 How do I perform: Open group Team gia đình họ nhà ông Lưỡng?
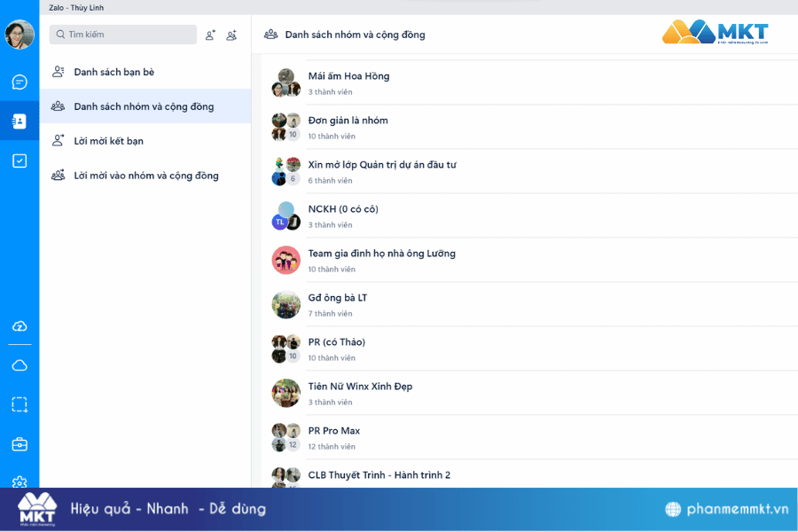pyautogui.click(x=530, y=260)
